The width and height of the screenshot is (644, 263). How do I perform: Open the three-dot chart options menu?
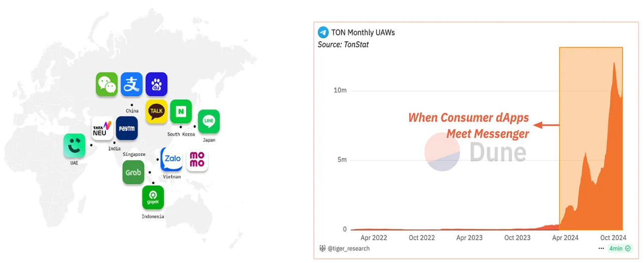[601, 248]
